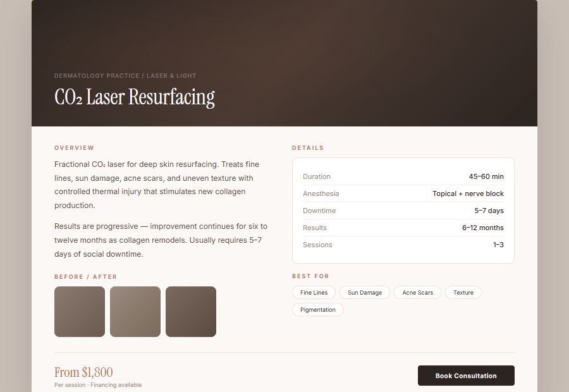Click the 1–3 sessions value

498,245
